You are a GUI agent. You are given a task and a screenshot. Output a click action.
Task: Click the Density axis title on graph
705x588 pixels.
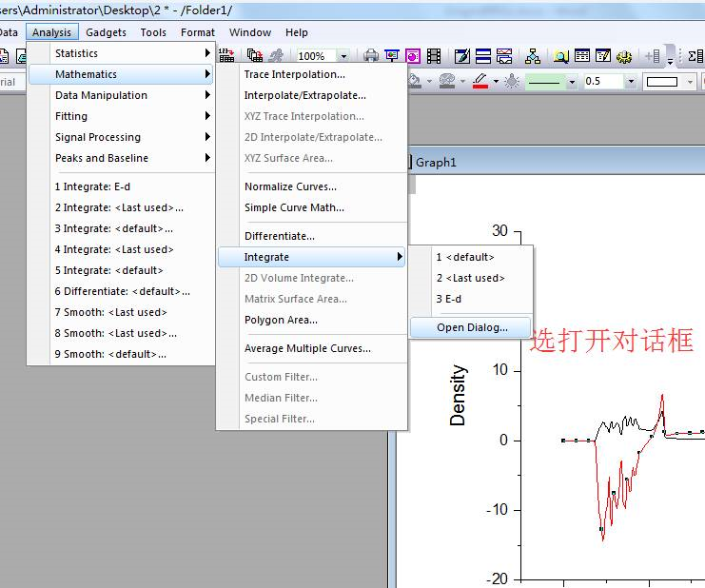tap(459, 395)
